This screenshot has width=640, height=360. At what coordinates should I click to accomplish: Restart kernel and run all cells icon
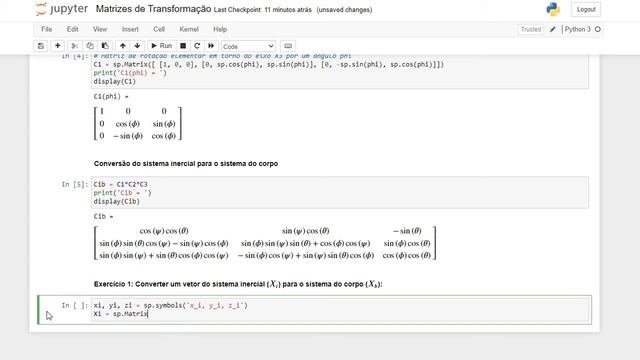click(211, 46)
